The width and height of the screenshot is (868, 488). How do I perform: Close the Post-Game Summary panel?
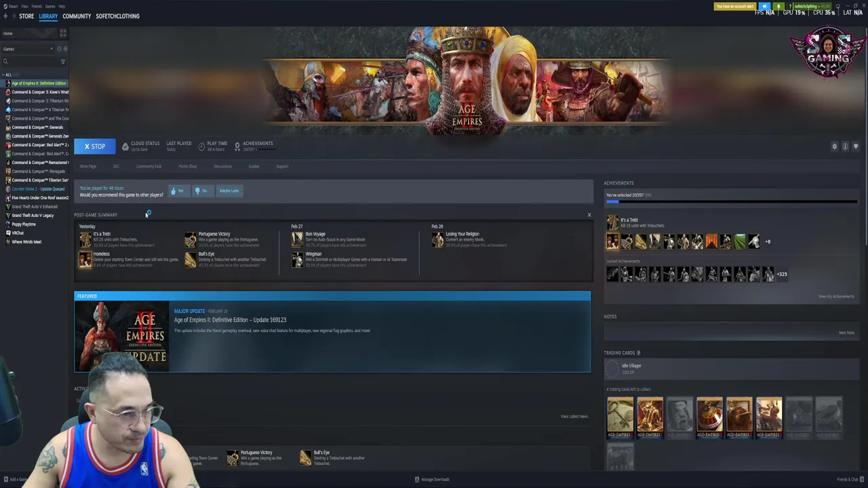pos(589,215)
